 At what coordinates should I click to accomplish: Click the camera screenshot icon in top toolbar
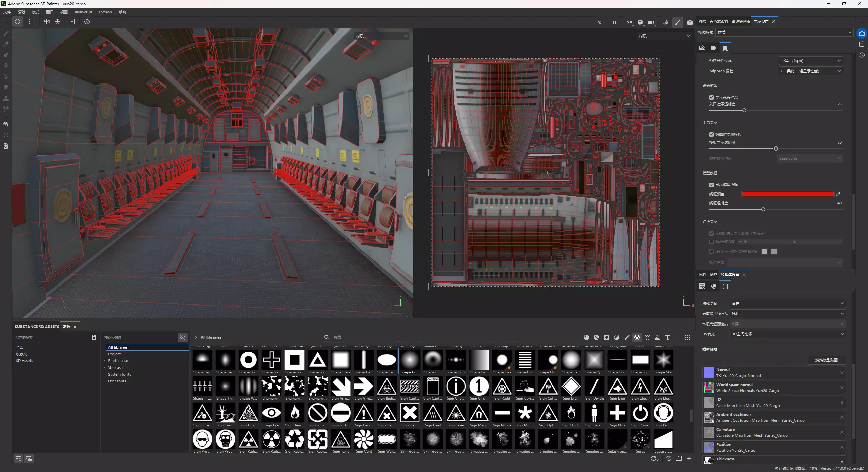point(690,22)
